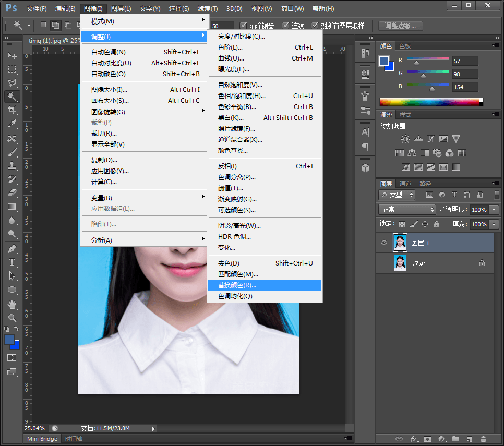Show the 背景 layer visibility box

[x=384, y=263]
